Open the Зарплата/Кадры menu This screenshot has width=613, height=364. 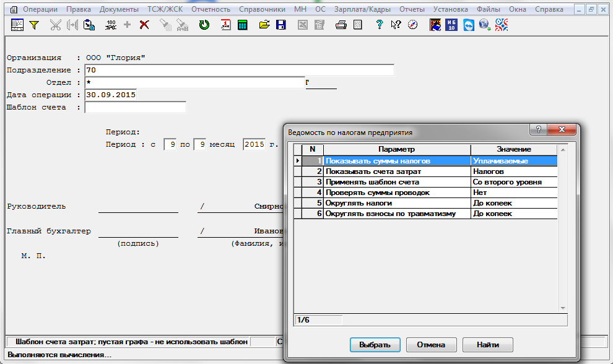coord(362,9)
